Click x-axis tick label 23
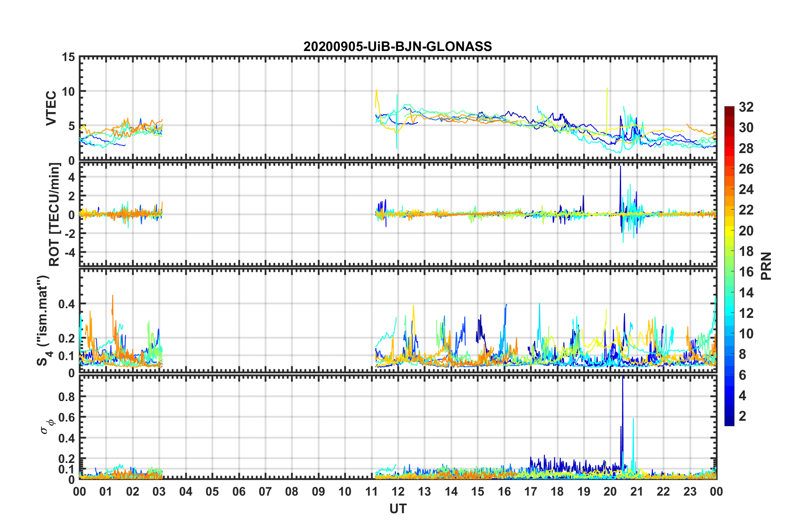 pyautogui.click(x=690, y=491)
